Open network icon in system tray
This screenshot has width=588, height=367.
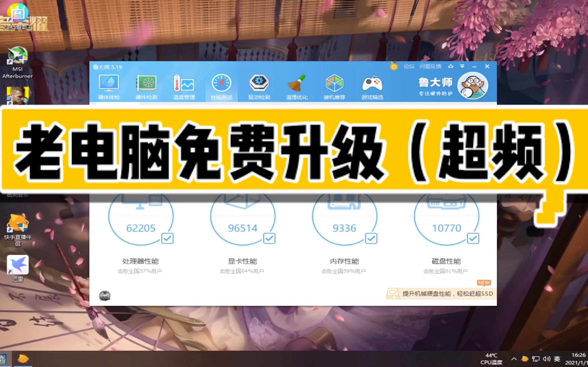[x=536, y=359]
